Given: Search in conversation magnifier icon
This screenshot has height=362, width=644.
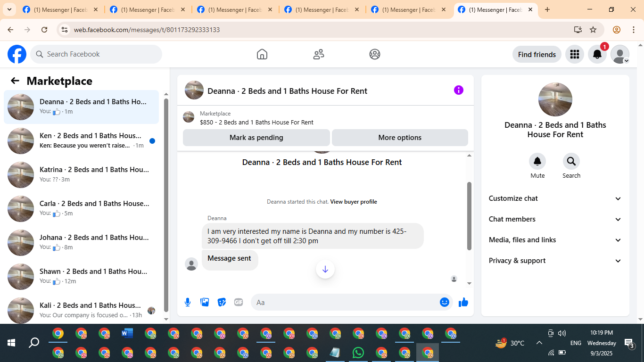Looking at the screenshot, I should point(571,162).
